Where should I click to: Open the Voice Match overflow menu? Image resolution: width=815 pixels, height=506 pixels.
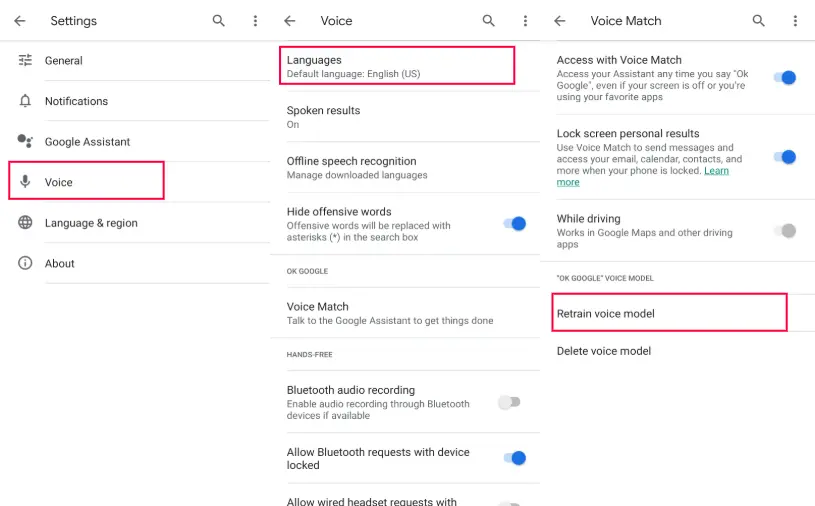(795, 21)
